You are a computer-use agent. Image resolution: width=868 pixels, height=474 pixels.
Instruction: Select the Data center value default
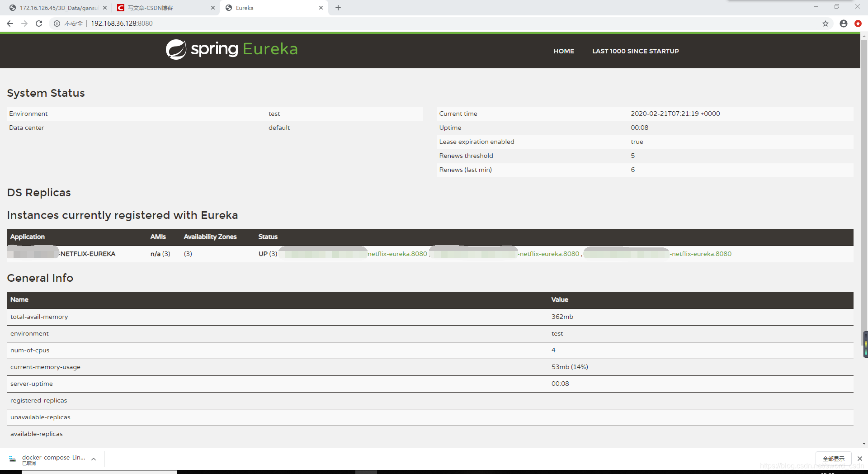tap(279, 128)
